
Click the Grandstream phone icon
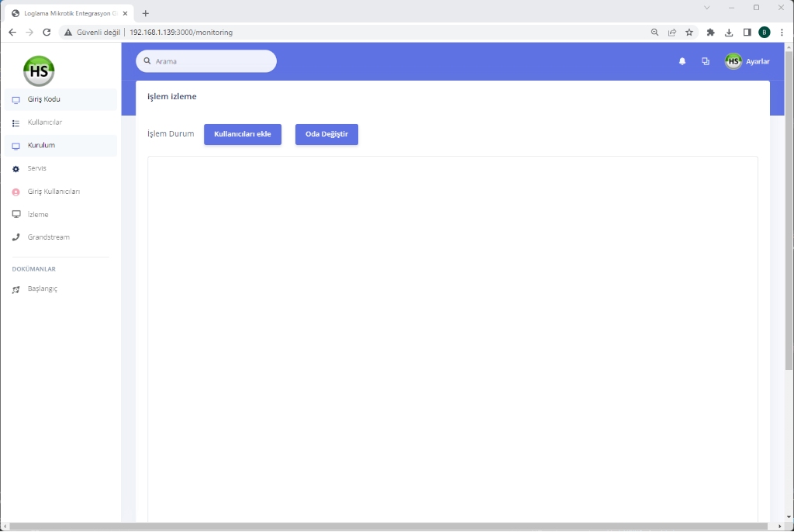[16, 237]
